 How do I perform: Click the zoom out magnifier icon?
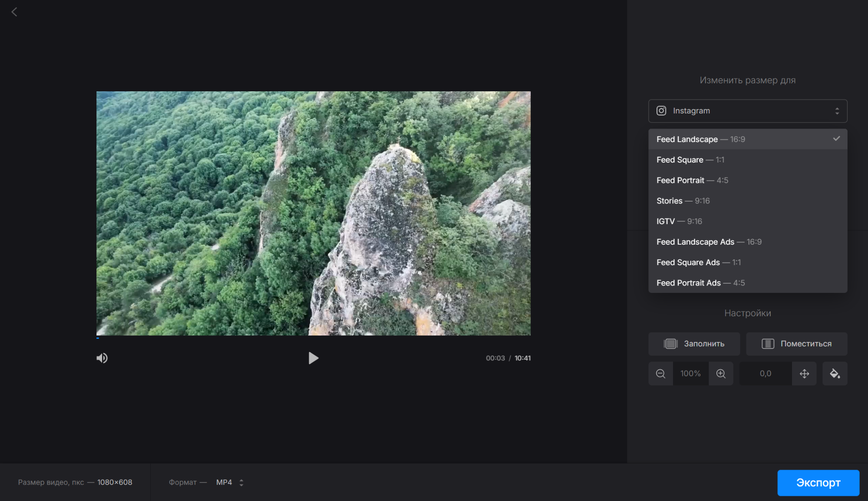point(660,374)
